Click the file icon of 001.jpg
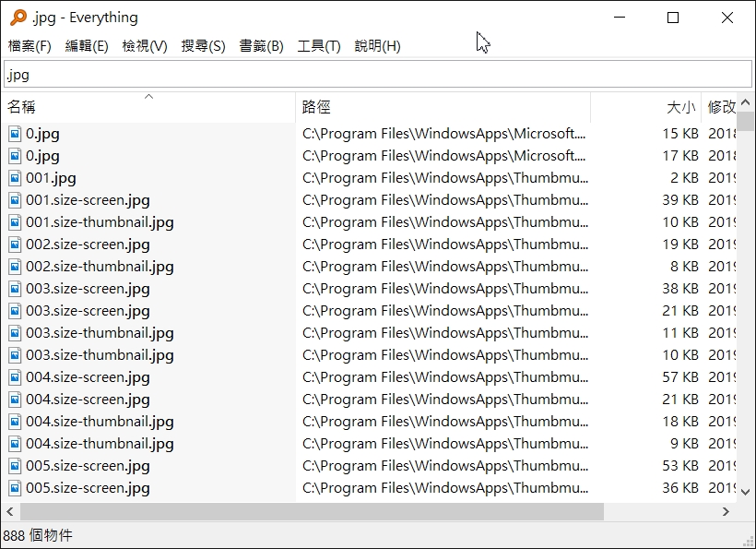The image size is (756, 549). (x=15, y=178)
